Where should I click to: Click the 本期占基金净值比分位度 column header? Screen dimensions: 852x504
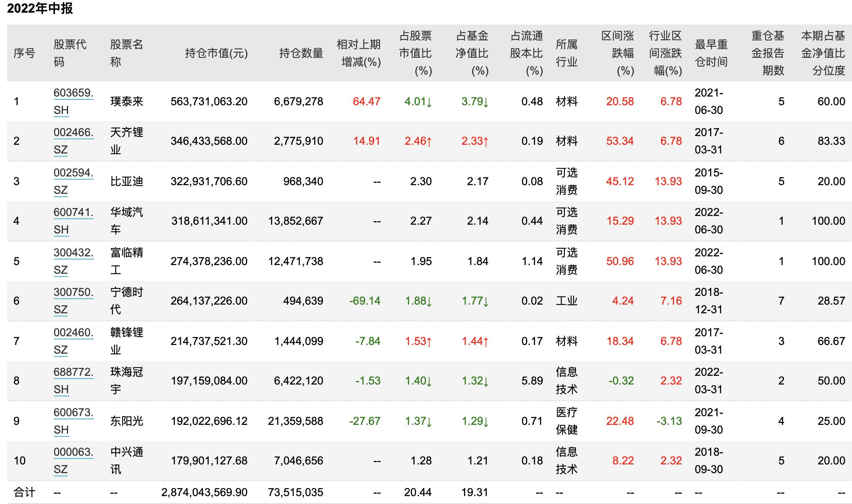tap(823, 53)
